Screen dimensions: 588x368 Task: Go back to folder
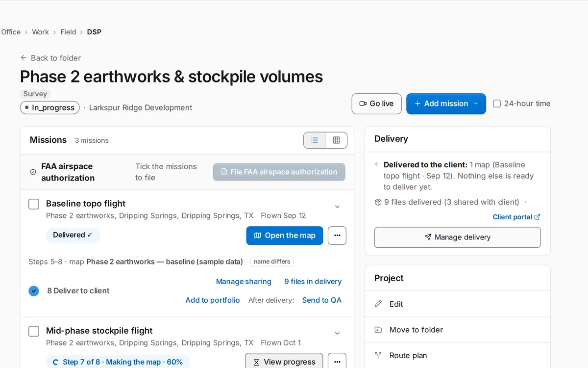[x=50, y=58]
